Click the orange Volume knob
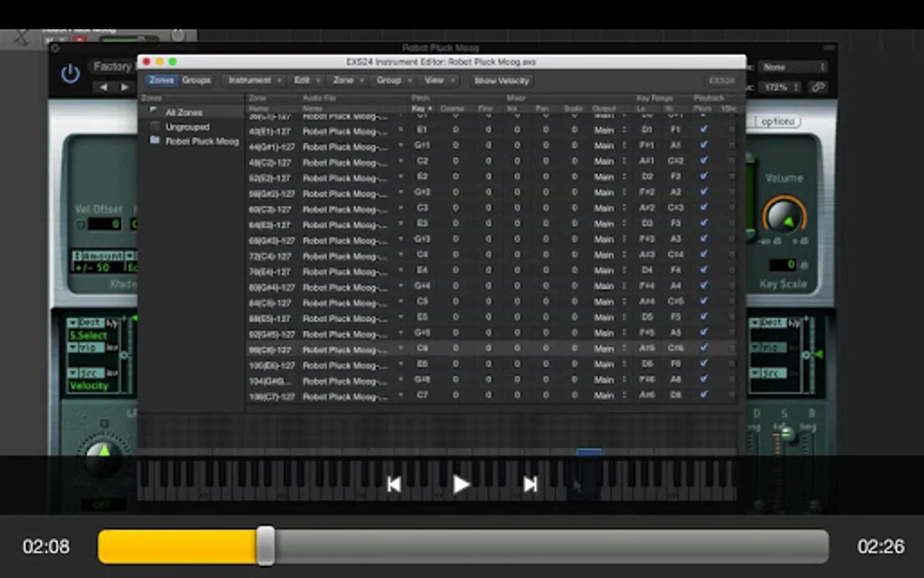The width and height of the screenshot is (924, 578). [x=783, y=216]
